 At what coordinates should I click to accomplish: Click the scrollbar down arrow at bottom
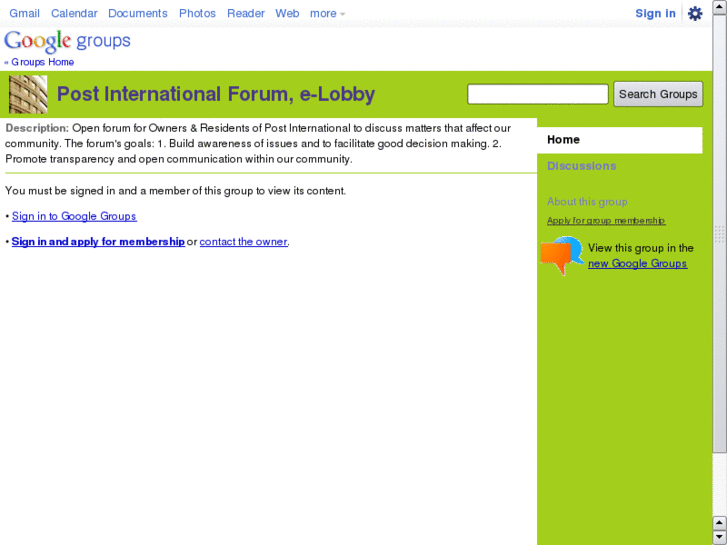click(x=719, y=537)
